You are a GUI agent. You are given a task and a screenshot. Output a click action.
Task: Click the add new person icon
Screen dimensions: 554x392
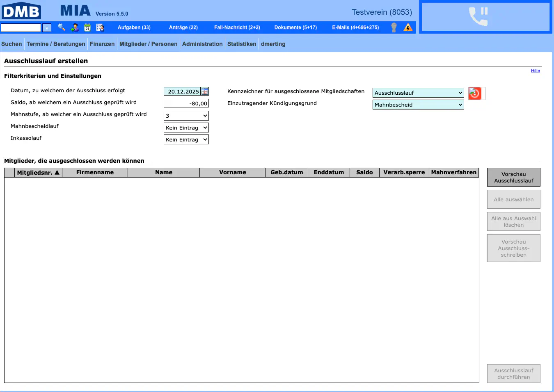tap(75, 27)
